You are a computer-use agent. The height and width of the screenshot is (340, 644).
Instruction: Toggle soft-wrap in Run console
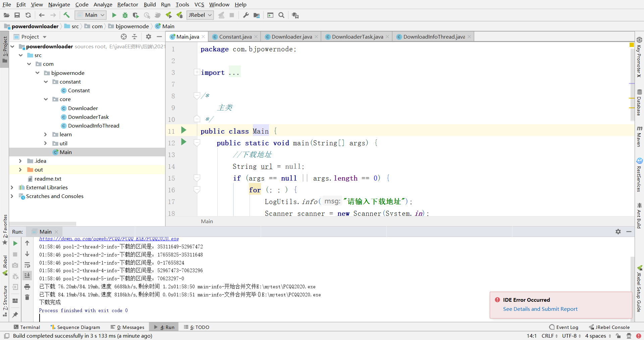[x=27, y=265]
